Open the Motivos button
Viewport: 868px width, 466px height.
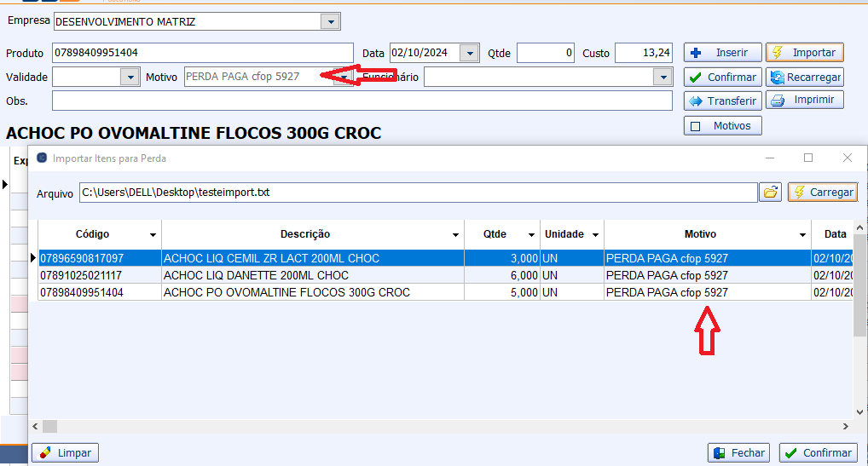pyautogui.click(x=722, y=125)
